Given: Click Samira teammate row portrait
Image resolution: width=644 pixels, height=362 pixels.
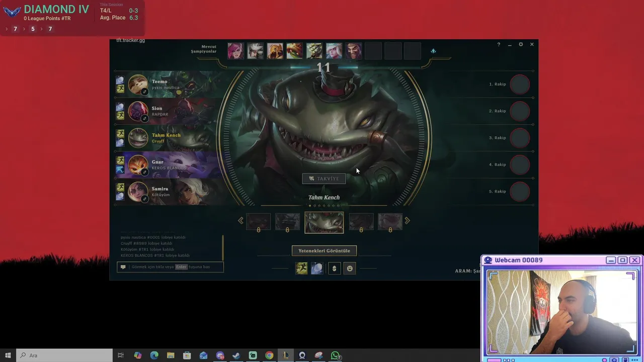Looking at the screenshot, I should pyautogui.click(x=137, y=192).
